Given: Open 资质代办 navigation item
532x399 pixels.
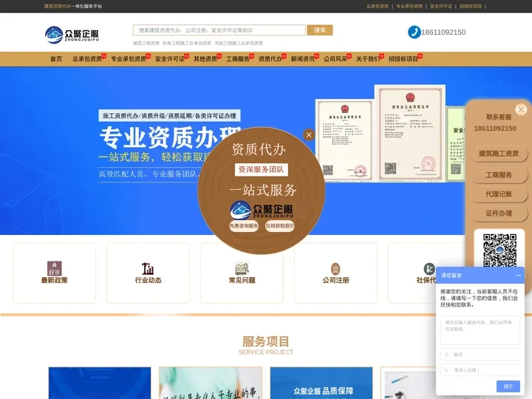Looking at the screenshot, I should [270, 59].
